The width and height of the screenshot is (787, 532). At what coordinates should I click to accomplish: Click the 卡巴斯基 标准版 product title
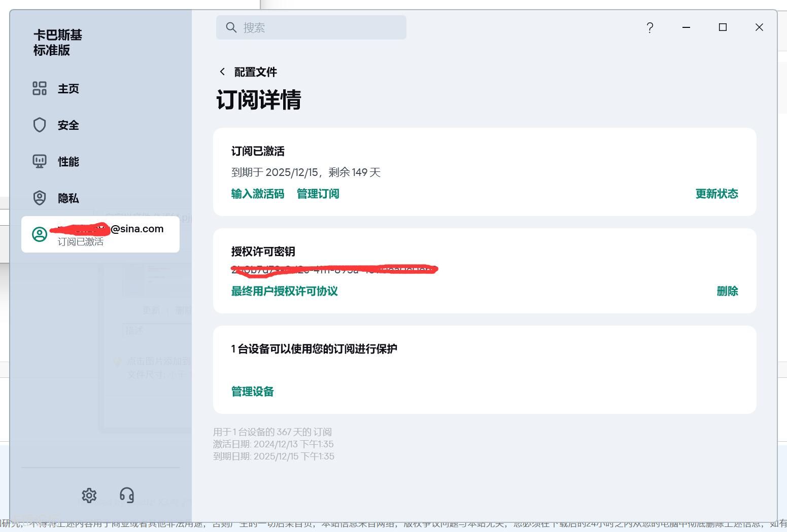pos(58,43)
